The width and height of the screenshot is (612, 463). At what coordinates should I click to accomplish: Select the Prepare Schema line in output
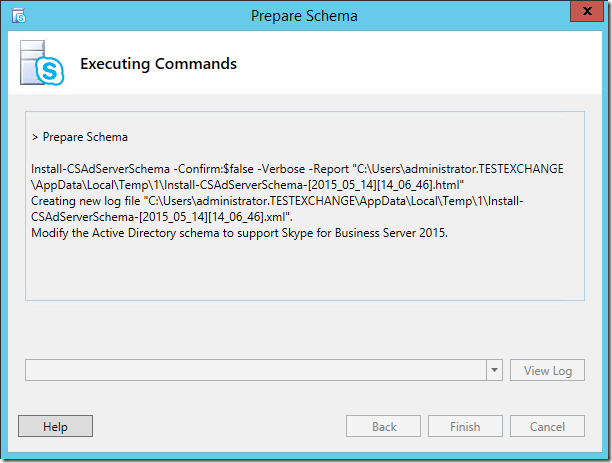85,137
